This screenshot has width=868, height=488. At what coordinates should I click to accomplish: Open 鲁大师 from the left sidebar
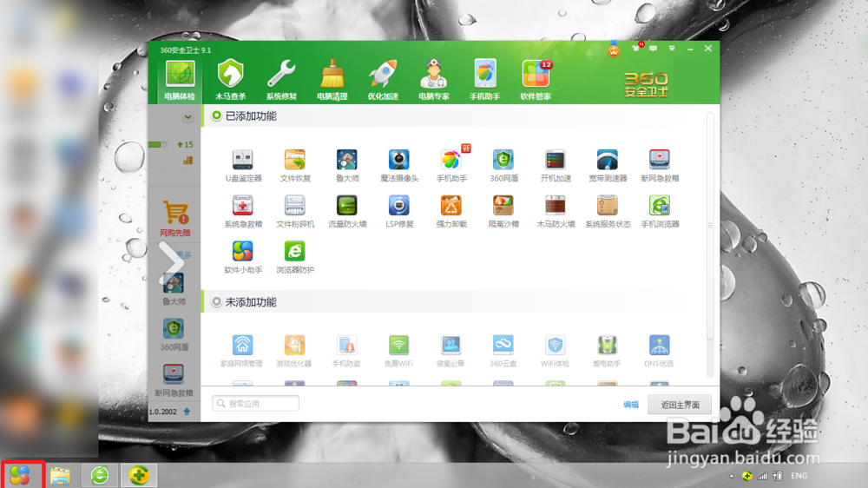(174, 288)
